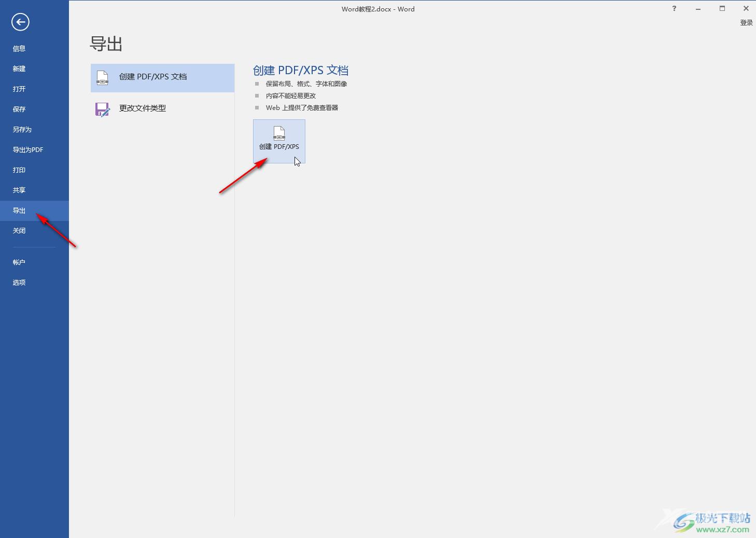Click the 创建 PDF/XPS 文档 blue heading
The width and height of the screenshot is (756, 538).
click(x=301, y=70)
